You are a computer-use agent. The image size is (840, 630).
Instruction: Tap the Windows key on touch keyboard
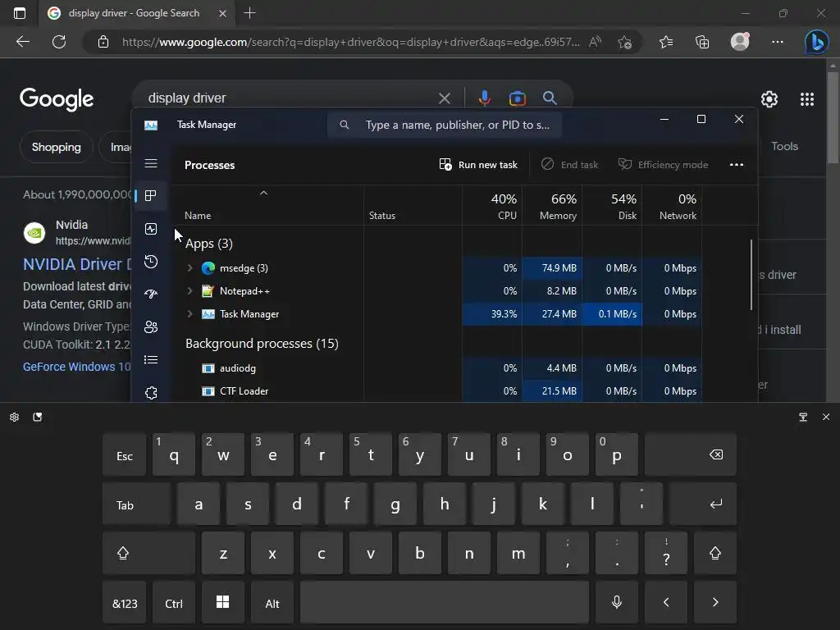coord(223,603)
